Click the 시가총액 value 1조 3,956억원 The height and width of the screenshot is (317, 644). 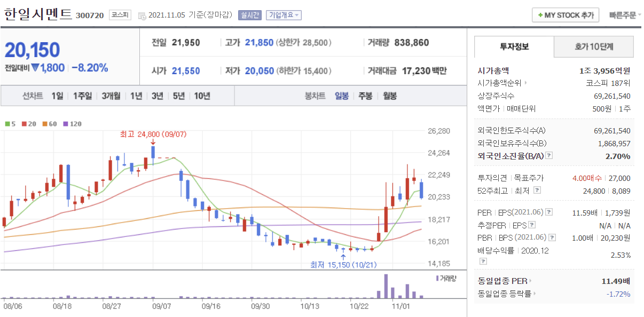604,70
